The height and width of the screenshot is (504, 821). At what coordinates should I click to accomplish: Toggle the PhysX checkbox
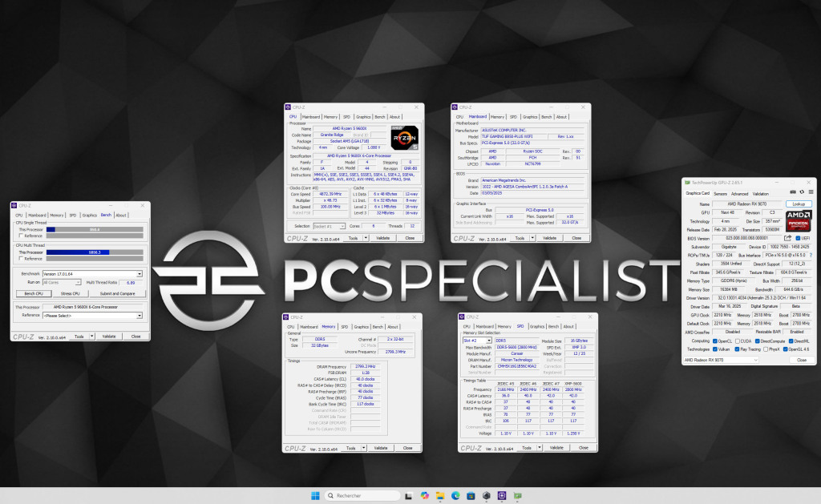tap(766, 349)
